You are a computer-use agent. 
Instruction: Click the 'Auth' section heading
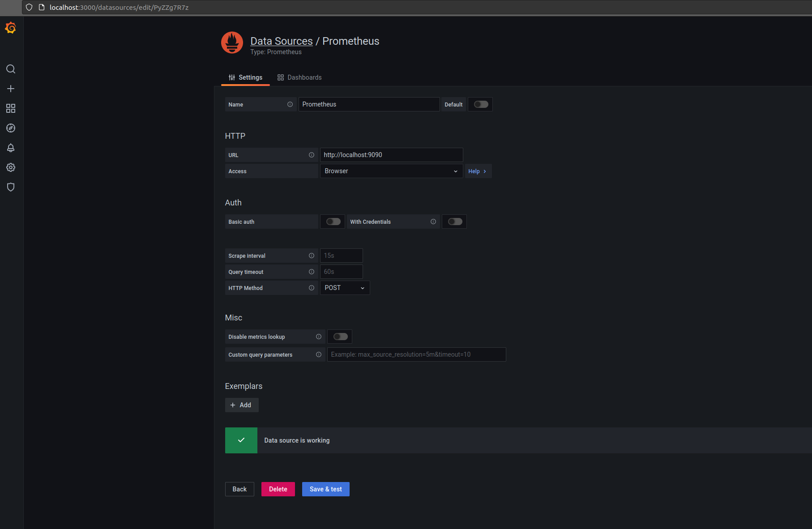233,203
